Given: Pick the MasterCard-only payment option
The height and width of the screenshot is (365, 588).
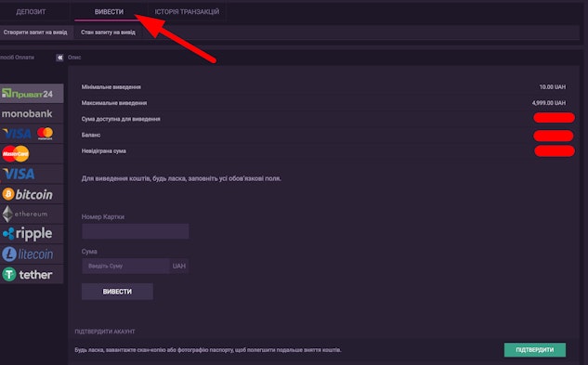Looking at the screenshot, I should click(x=32, y=154).
